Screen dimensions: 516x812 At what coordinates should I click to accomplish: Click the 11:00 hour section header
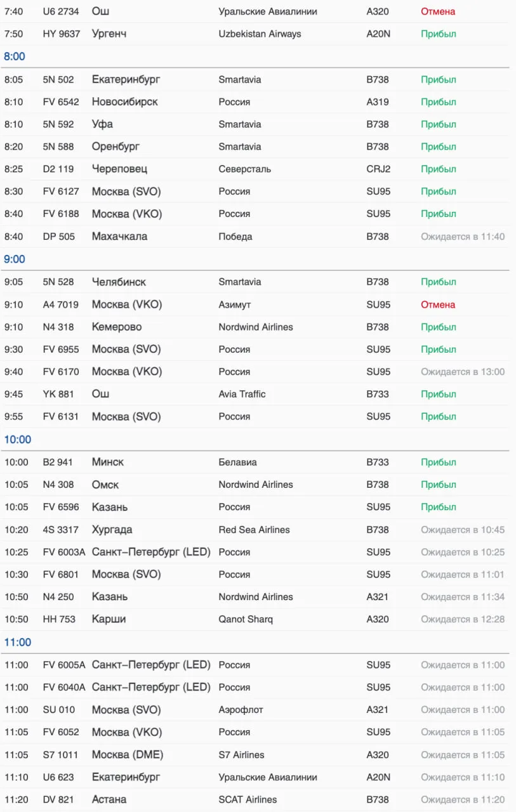click(x=18, y=642)
